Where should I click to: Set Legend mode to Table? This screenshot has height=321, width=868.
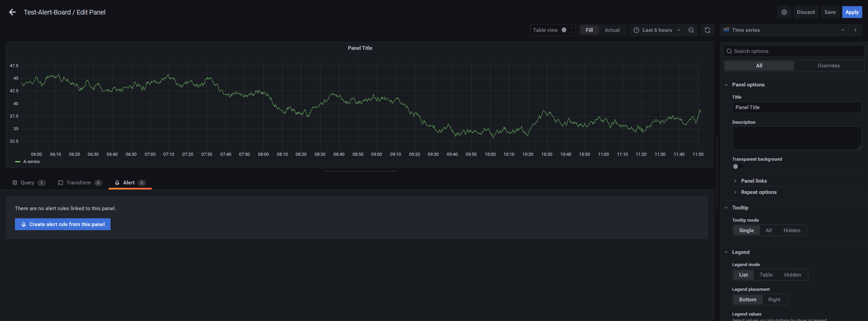click(766, 275)
